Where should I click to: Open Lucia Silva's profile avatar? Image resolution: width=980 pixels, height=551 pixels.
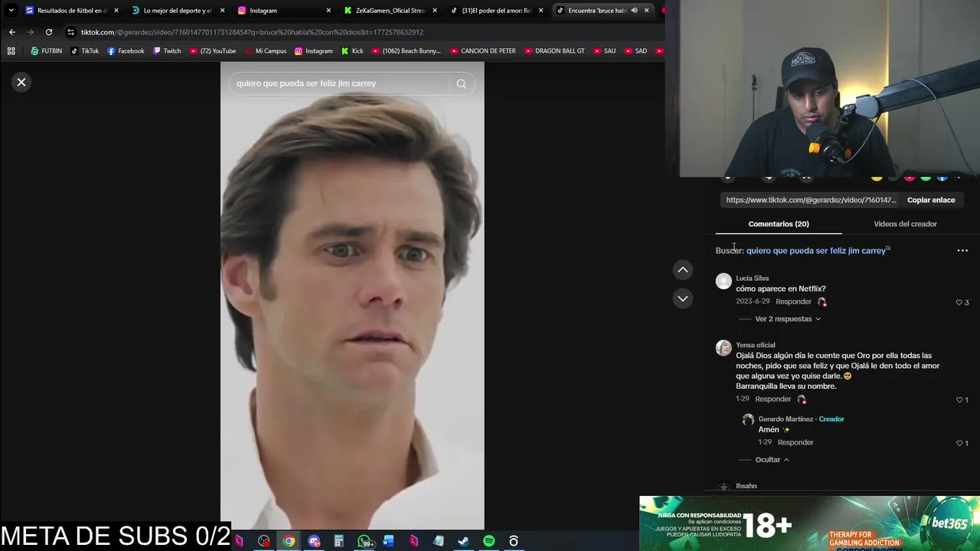(x=724, y=282)
